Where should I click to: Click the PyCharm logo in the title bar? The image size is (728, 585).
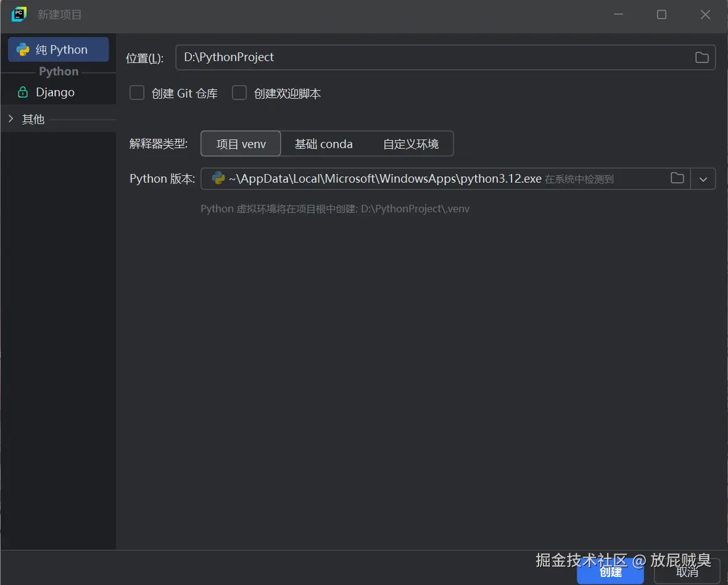point(18,14)
